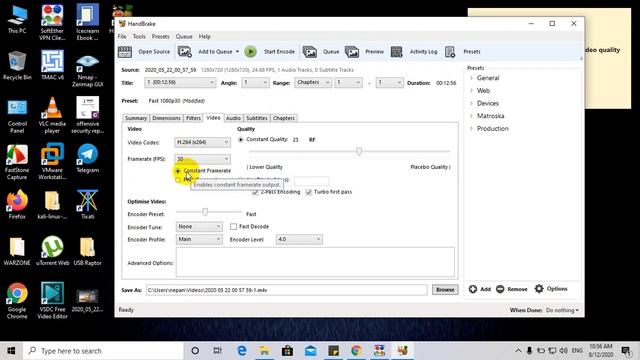Open Encoder Profile dropdown

point(199,239)
